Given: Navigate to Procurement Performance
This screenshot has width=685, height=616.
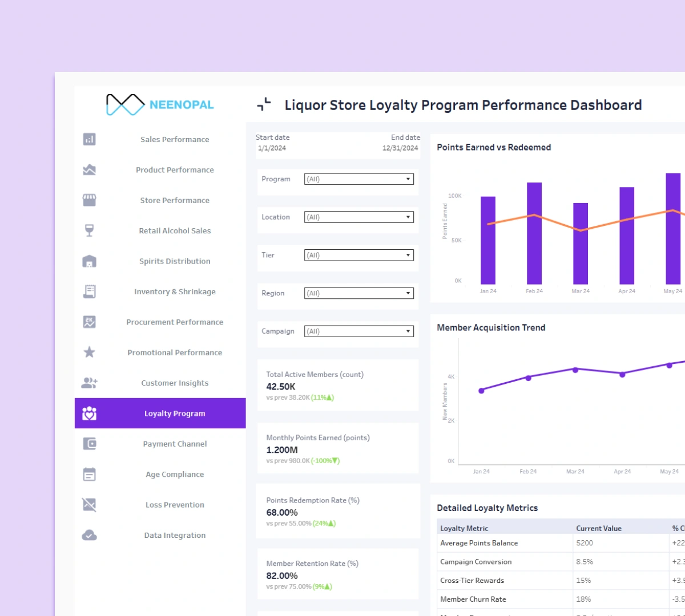Looking at the screenshot, I should click(174, 322).
